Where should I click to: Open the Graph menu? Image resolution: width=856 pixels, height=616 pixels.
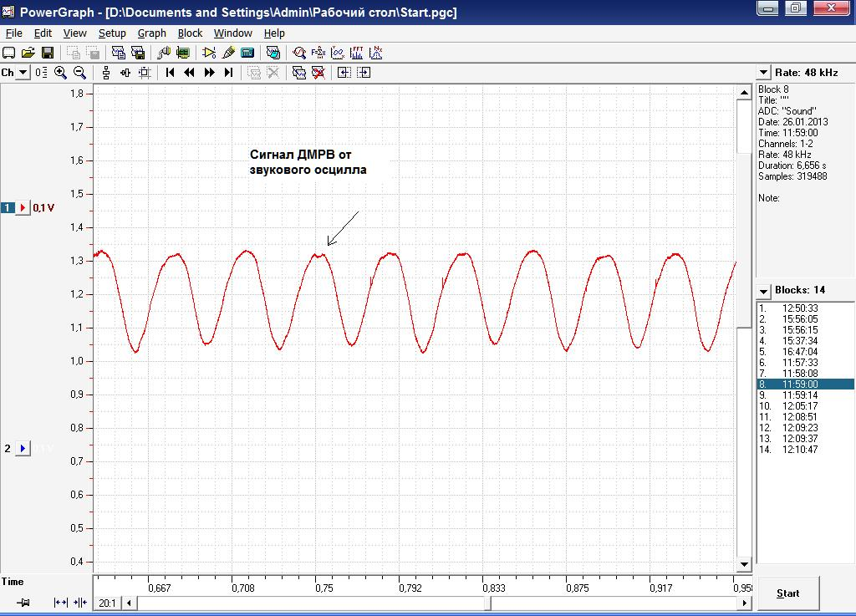152,33
